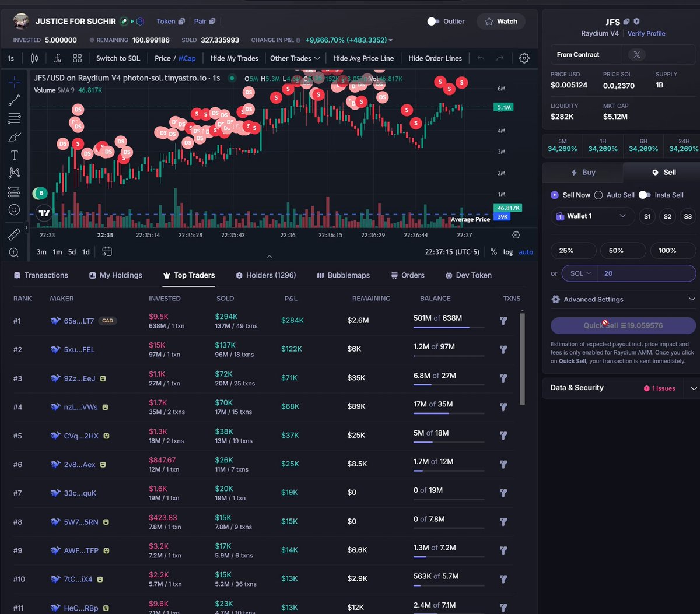The image size is (700, 614).
Task: Collapse the drawing toolbar side arrow
Action: point(26,227)
